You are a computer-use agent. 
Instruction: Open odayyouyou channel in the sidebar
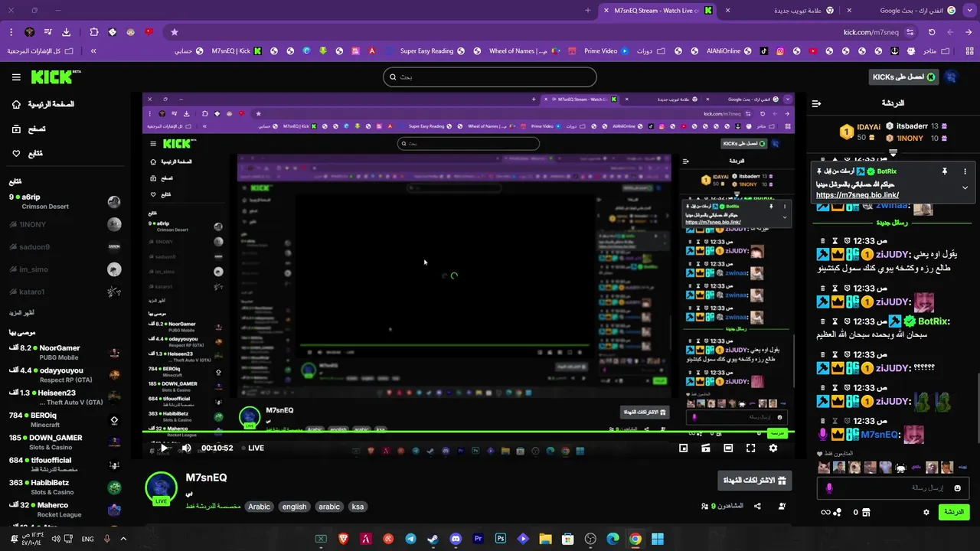coord(64,375)
